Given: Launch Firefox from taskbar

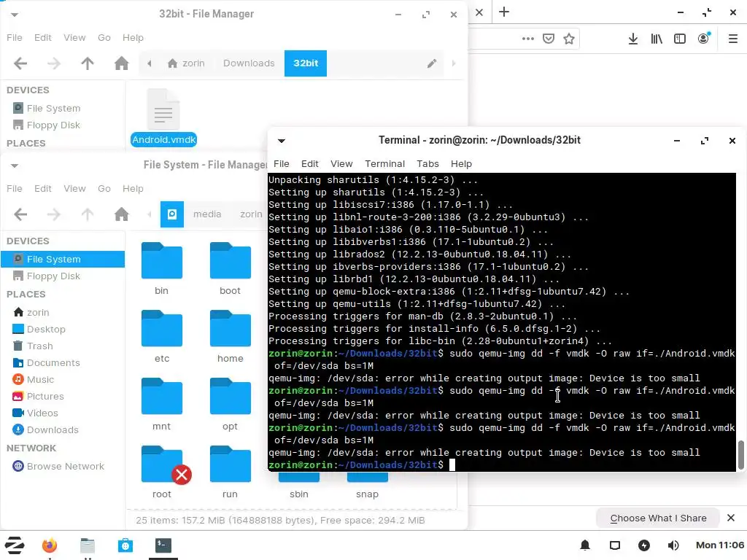Looking at the screenshot, I should 50,545.
